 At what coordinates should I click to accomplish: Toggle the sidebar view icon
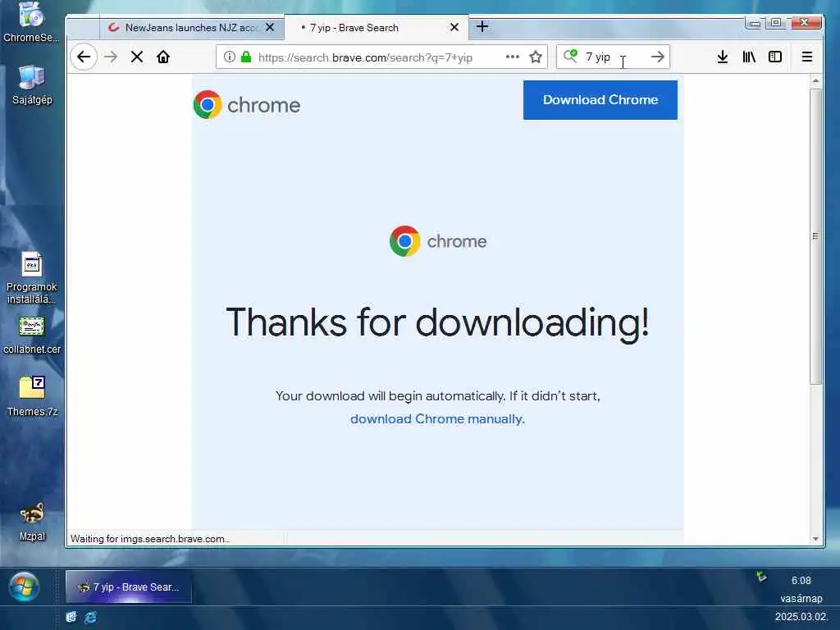[x=775, y=57]
